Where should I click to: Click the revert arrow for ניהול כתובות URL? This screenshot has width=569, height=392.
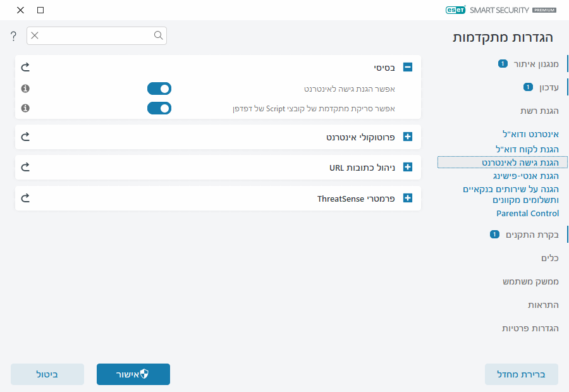(25, 167)
